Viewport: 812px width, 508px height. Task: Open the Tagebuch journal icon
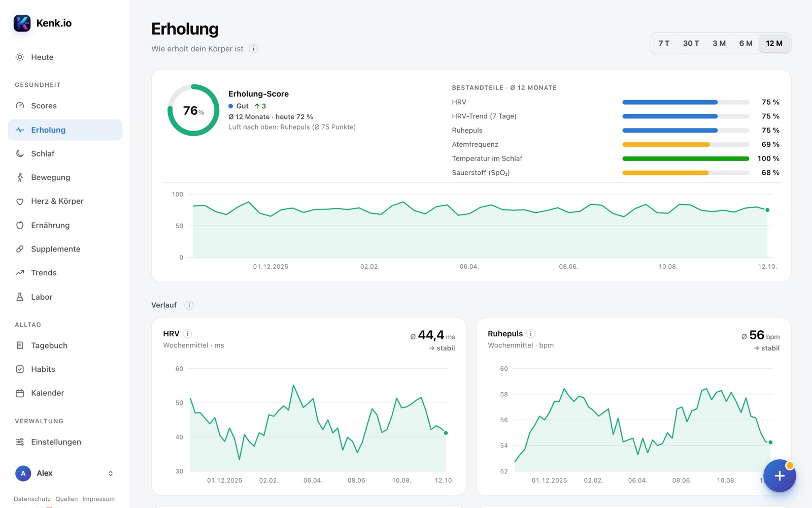[x=20, y=345]
